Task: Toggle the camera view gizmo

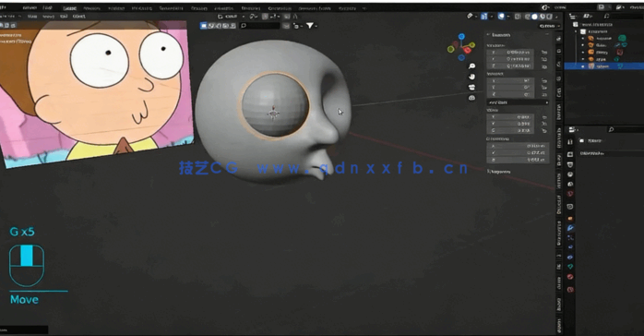Action: point(471,87)
